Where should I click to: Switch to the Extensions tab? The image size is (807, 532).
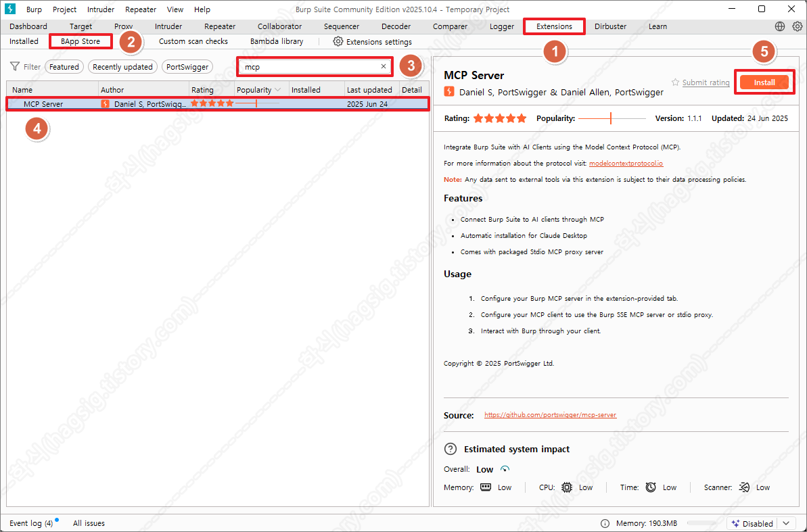click(x=554, y=26)
